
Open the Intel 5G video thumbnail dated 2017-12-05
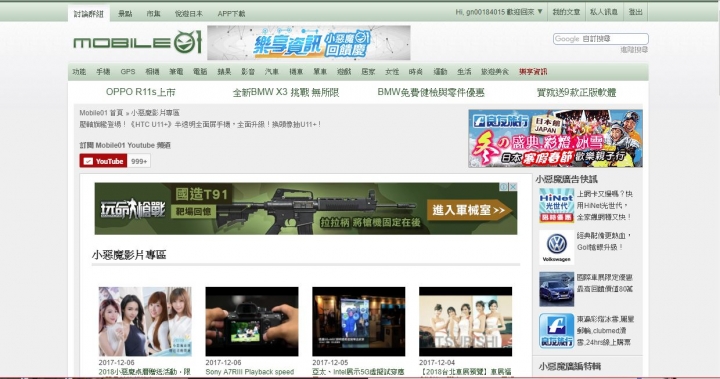tap(359, 322)
